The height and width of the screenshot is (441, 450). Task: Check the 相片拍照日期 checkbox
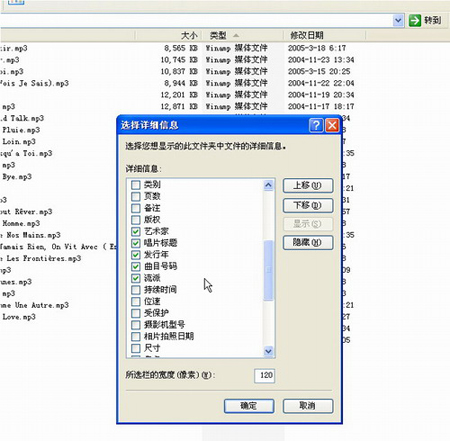point(136,336)
